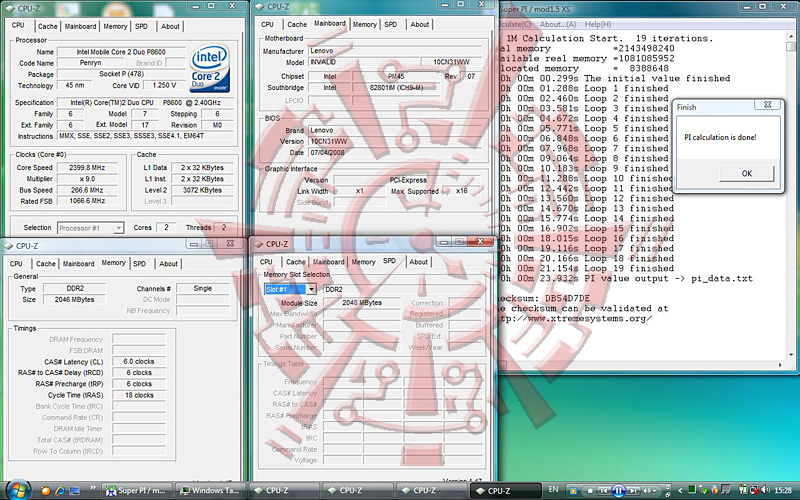Viewport: 800px width, 500px height.
Task: Click the Core Speed value 2399.8 MHz
Action: point(87,167)
